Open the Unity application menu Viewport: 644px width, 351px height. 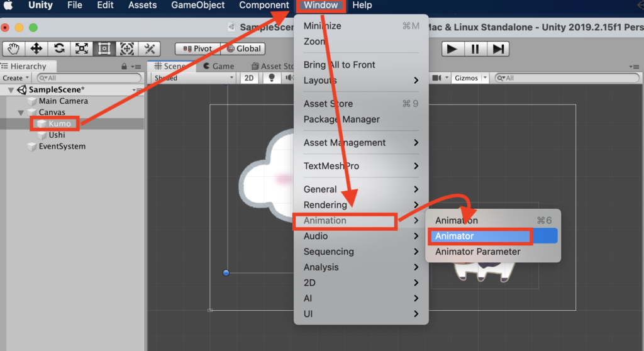40,5
